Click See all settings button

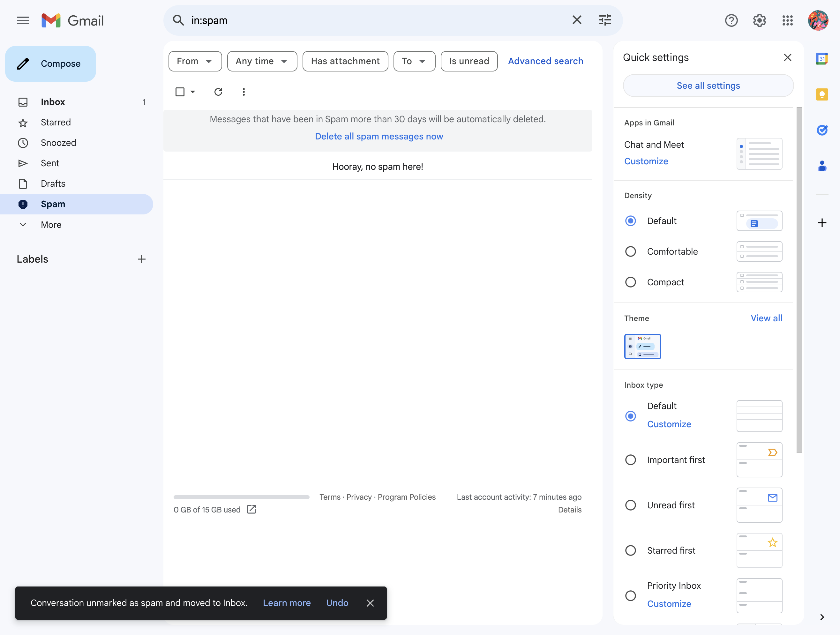click(708, 86)
